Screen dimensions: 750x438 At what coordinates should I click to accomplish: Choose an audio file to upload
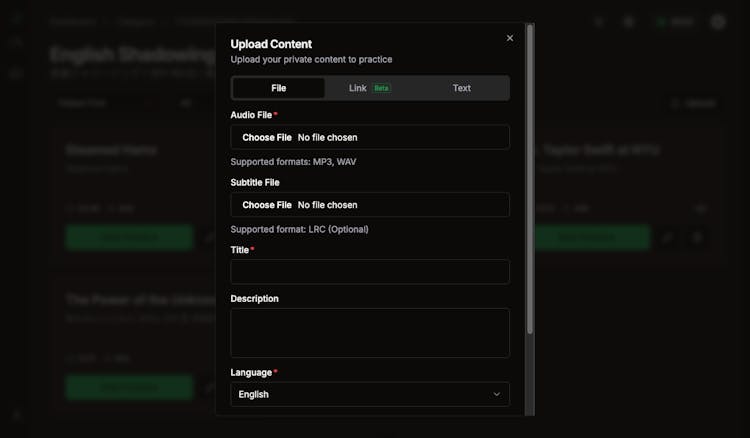[x=370, y=137]
